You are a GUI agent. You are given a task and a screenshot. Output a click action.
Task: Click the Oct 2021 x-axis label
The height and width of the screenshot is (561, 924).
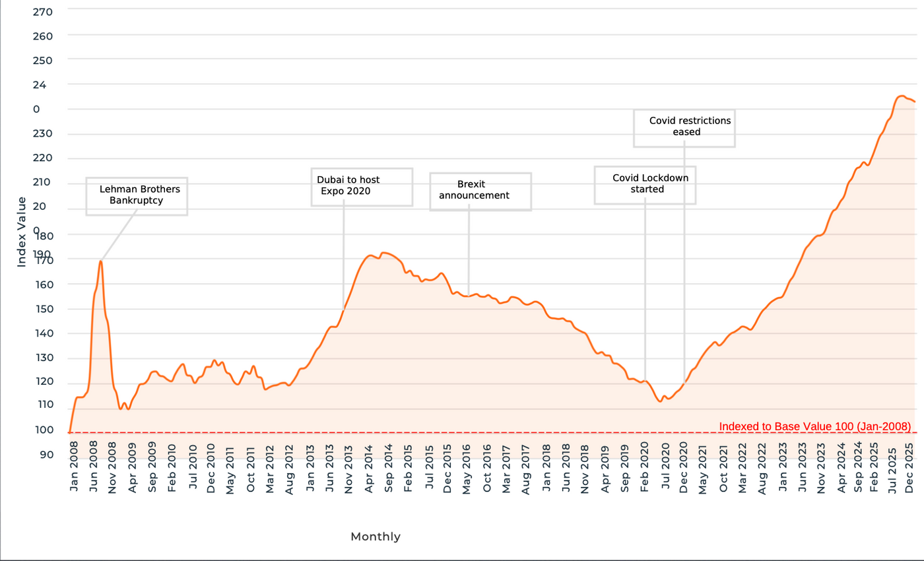pyautogui.click(x=724, y=468)
